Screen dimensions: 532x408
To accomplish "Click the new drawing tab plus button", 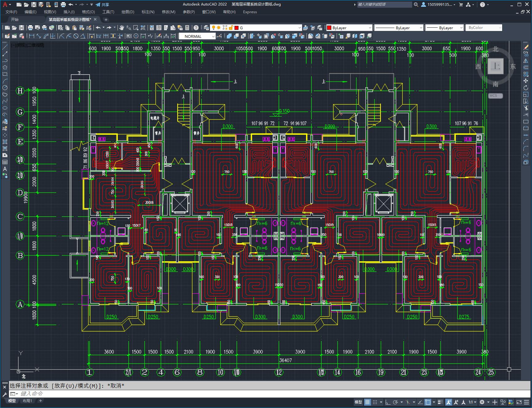I will [x=106, y=19].
